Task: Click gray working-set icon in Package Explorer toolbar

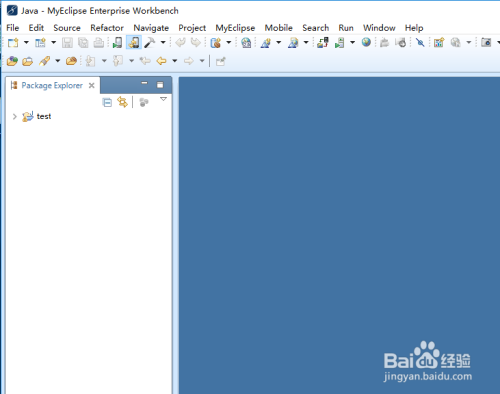Action: pyautogui.click(x=144, y=102)
